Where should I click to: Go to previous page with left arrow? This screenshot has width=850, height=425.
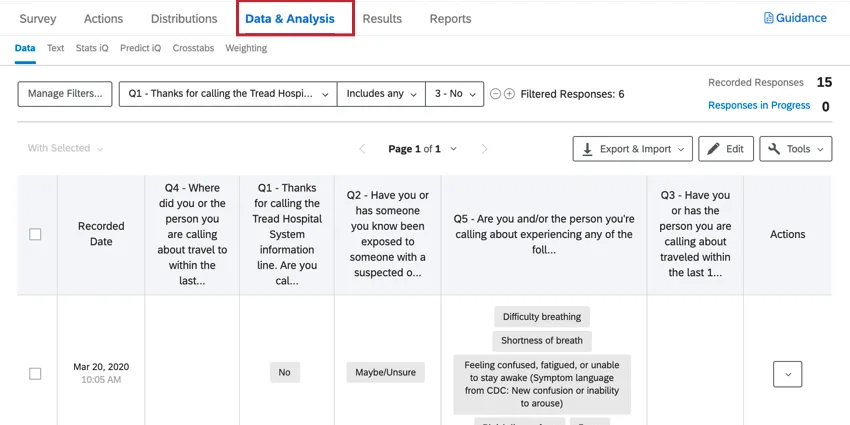point(363,149)
